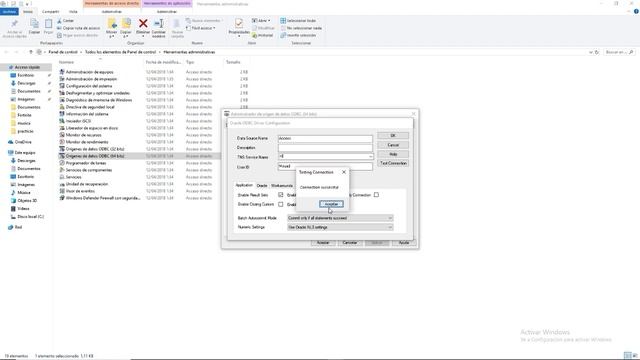Viewport: 640px width, 360px height.
Task: Click the Cortar scissors icon
Action: click(x=60, y=20)
